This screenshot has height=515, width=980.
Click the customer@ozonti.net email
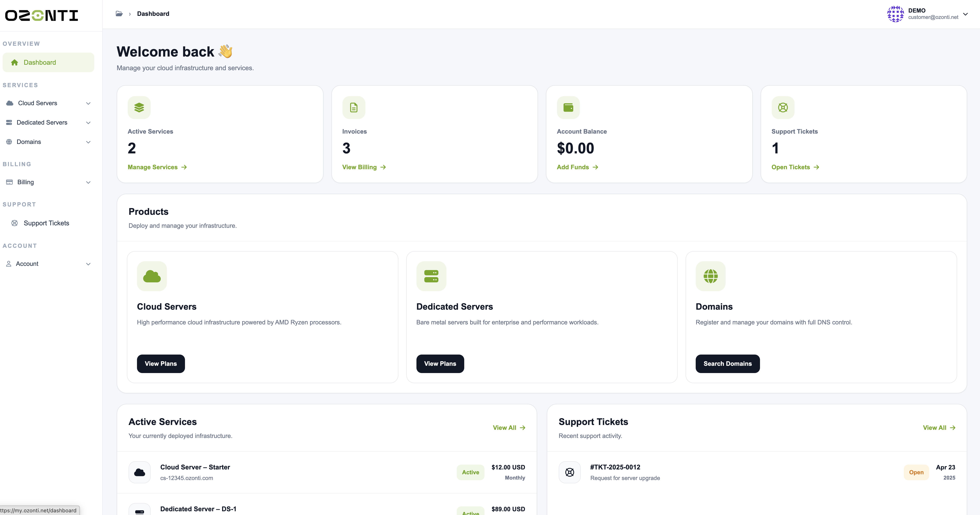click(x=933, y=17)
